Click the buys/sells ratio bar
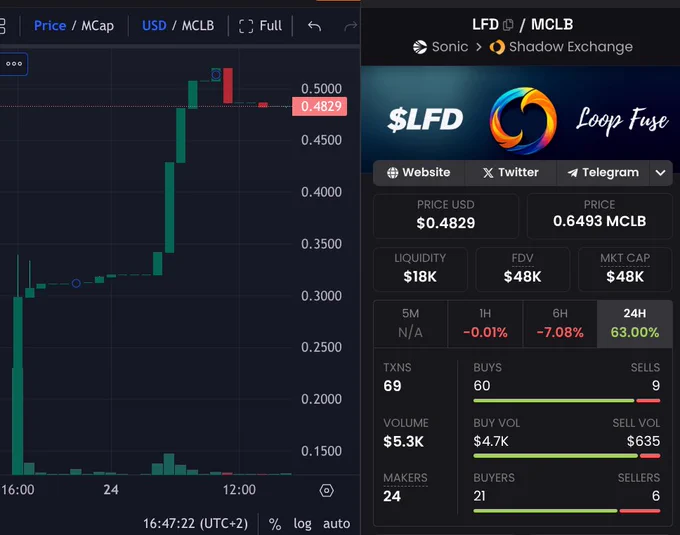The width and height of the screenshot is (680, 535). (x=567, y=401)
